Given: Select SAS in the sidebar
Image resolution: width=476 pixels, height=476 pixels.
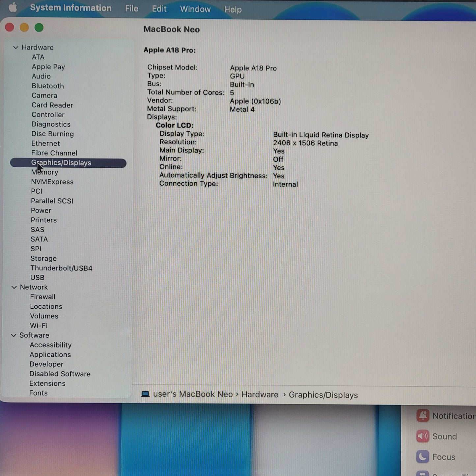Looking at the screenshot, I should click(37, 230).
